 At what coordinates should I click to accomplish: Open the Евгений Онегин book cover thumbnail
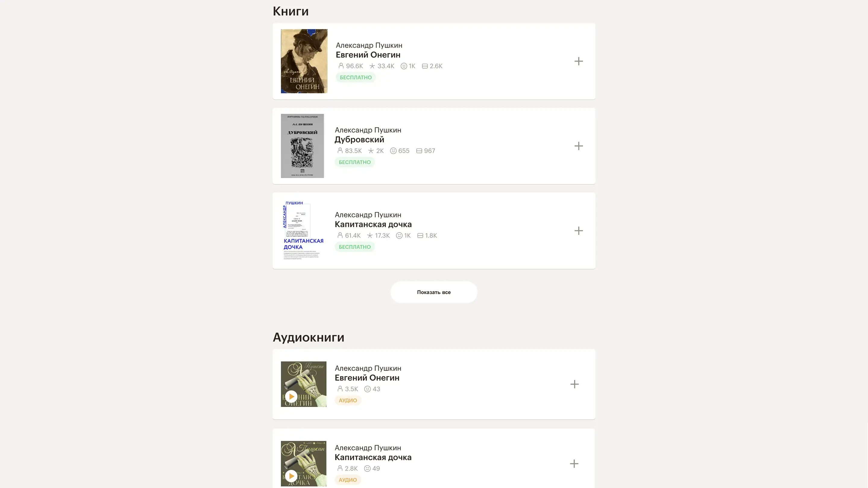pyautogui.click(x=304, y=61)
